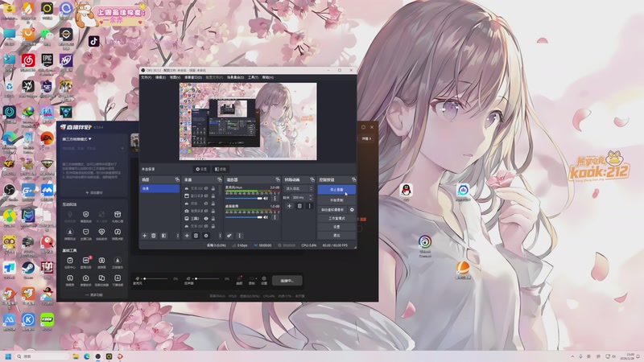
Task: Open NetEase Cloud Music desktop icon
Action: [28, 60]
